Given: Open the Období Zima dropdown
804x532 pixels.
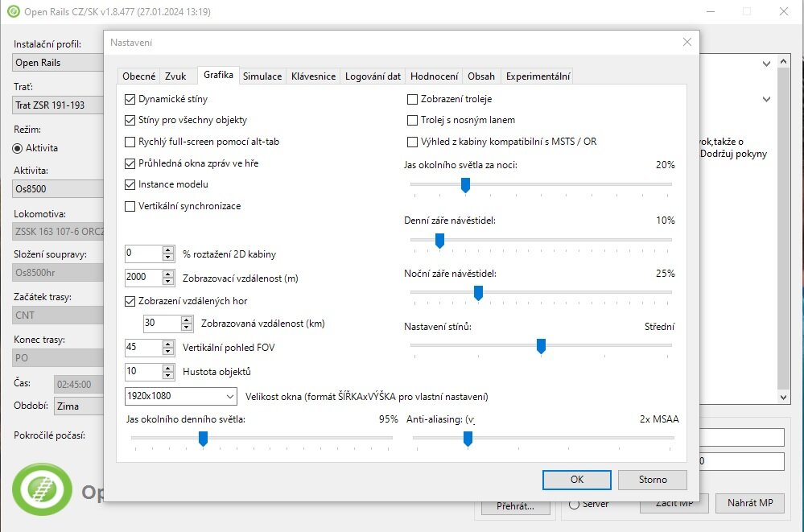Looking at the screenshot, I should click(x=79, y=406).
